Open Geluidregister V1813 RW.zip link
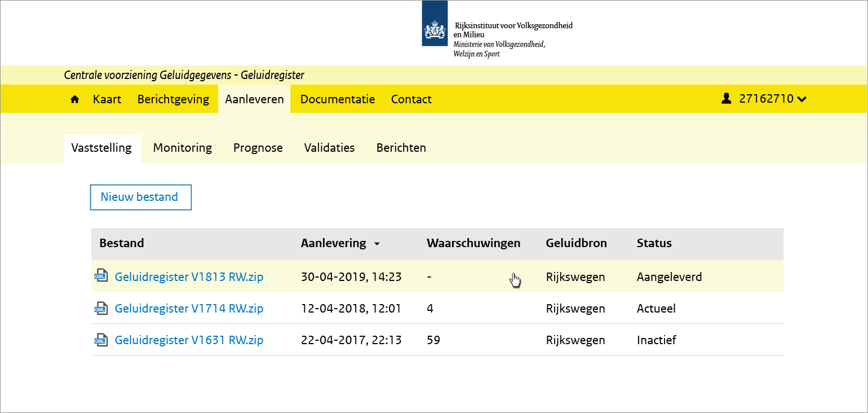The width and height of the screenshot is (868, 413). pos(189,277)
